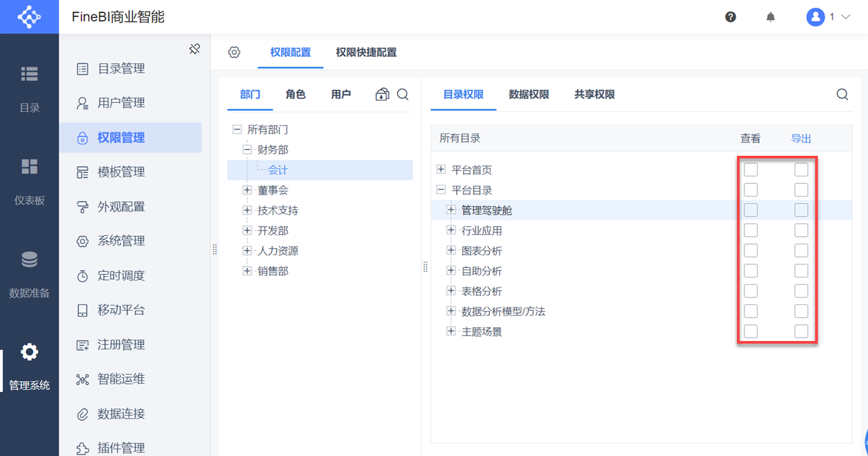Click the help question mark icon
This screenshot has height=456, width=868.
[x=730, y=17]
